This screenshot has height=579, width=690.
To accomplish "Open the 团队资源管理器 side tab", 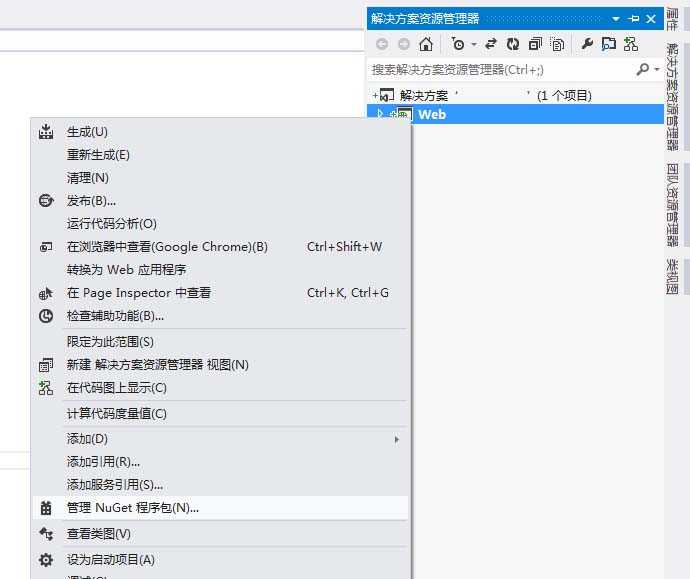I will pyautogui.click(x=672, y=205).
